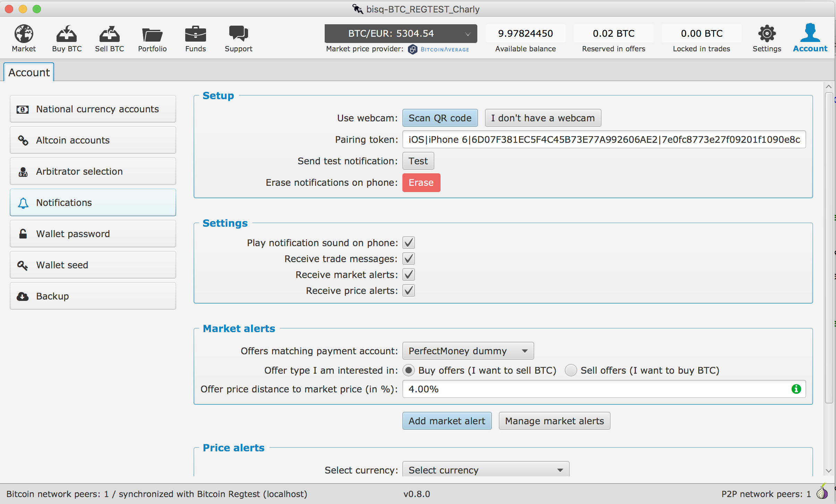Click the padlock icon beside Wallet password
Image resolution: width=836 pixels, height=504 pixels.
coord(23,234)
